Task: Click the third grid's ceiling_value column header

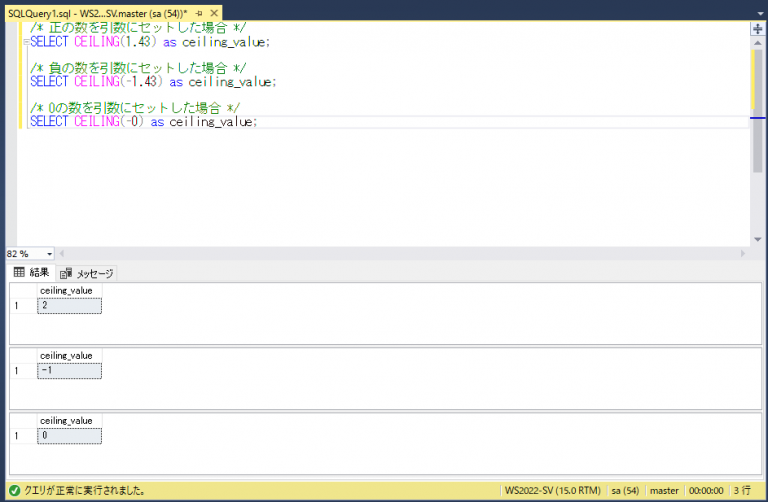Action: (x=70, y=421)
